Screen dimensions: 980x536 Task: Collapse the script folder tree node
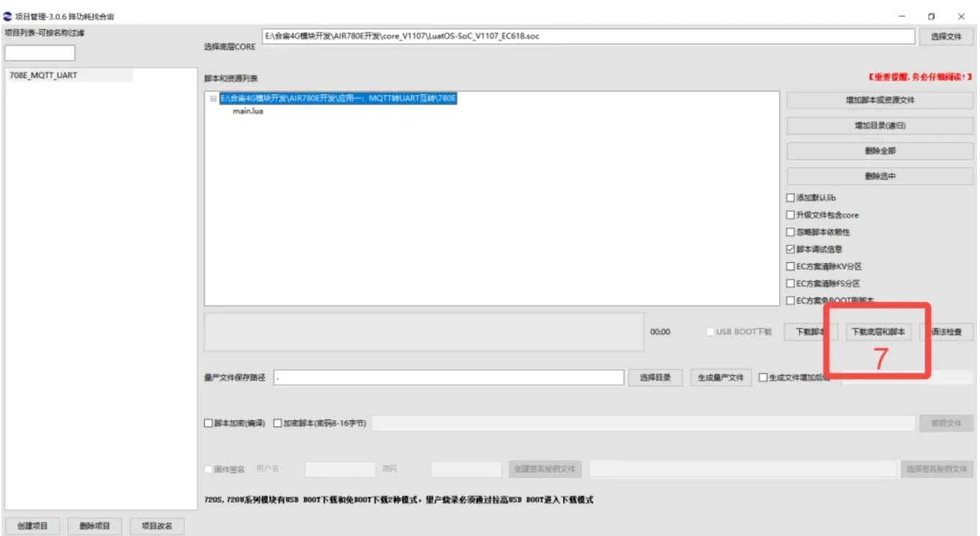pos(213,99)
